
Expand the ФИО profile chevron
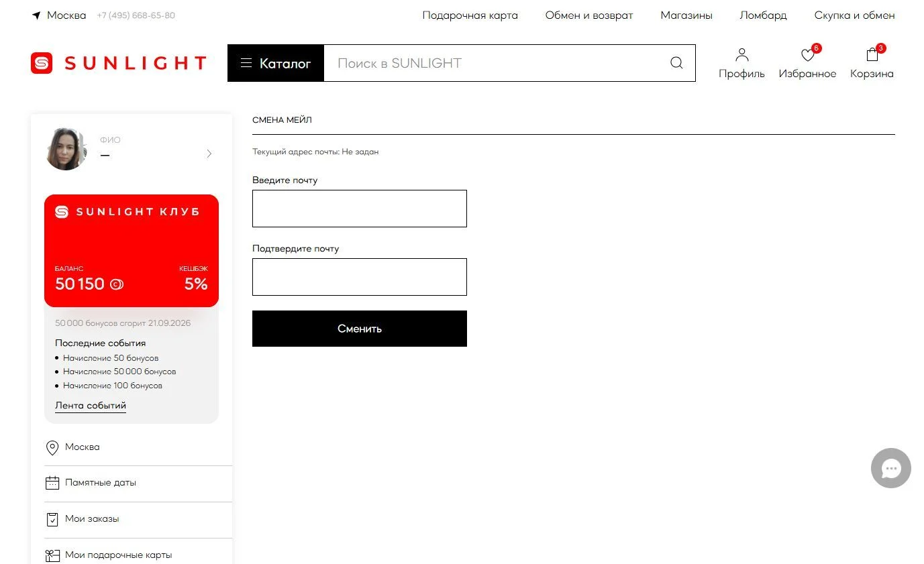coord(209,154)
